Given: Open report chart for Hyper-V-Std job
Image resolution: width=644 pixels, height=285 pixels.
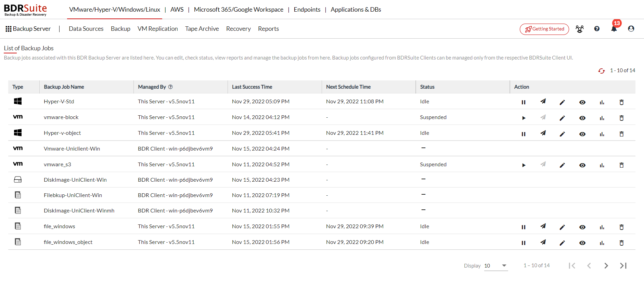Looking at the screenshot, I should point(602,102).
